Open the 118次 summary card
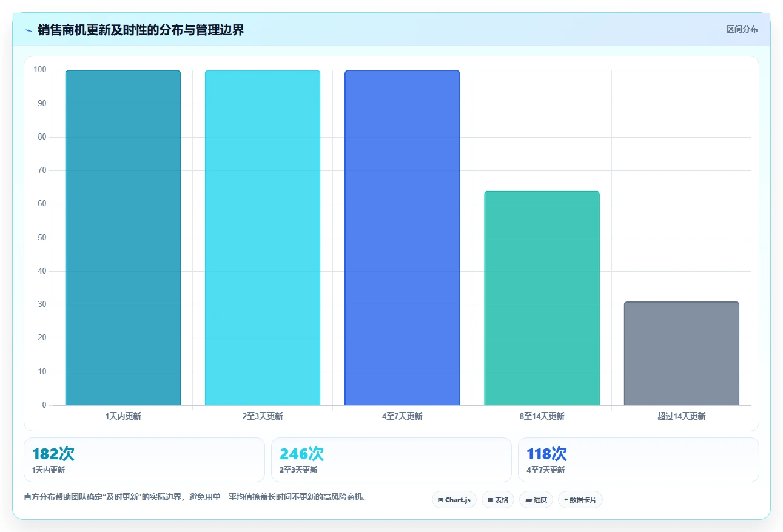 (639, 460)
